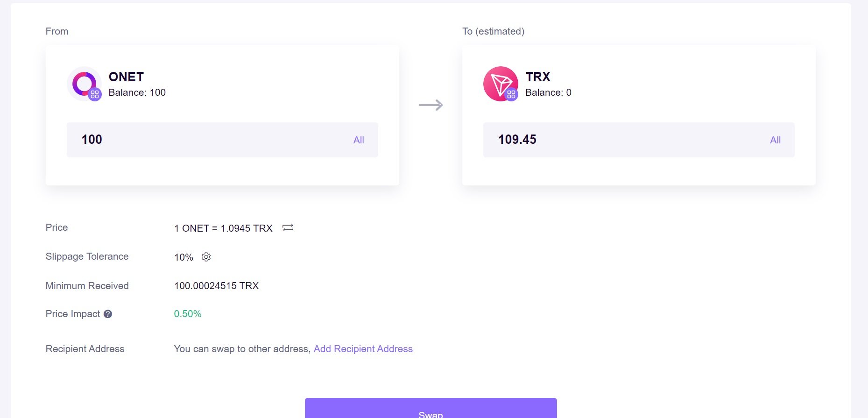The height and width of the screenshot is (418, 868).
Task: Click the swap direction arrow between tokens
Action: (430, 105)
